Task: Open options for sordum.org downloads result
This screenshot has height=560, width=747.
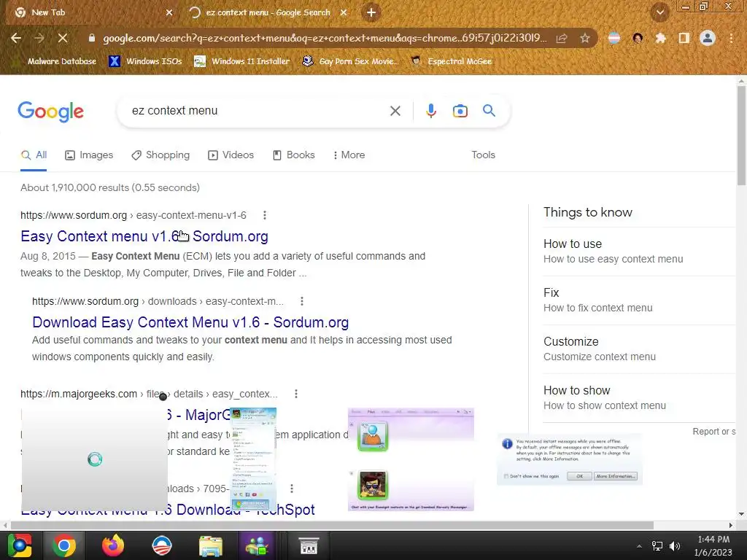Action: click(x=301, y=301)
